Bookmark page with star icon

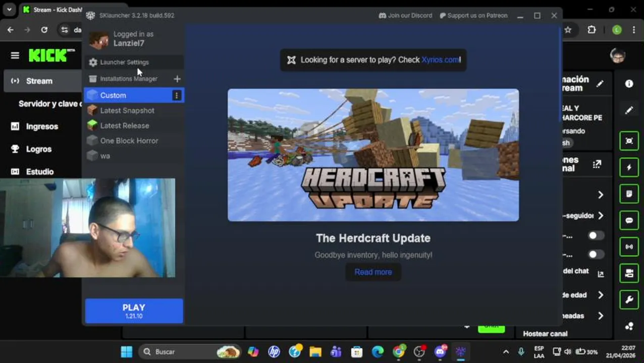coord(568,30)
